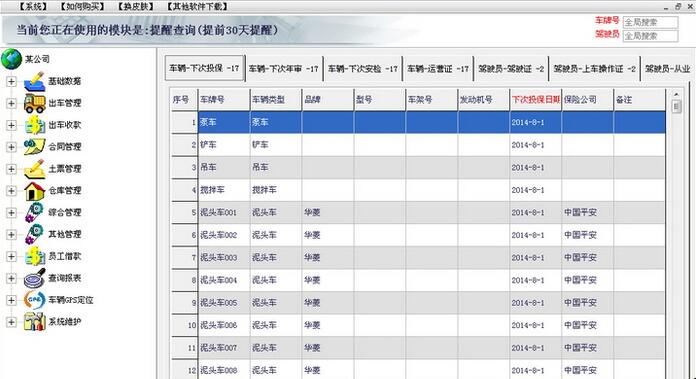This screenshot has width=696, height=379.
Task: Open the 【换皮肤】 menu
Action: click(x=136, y=6)
